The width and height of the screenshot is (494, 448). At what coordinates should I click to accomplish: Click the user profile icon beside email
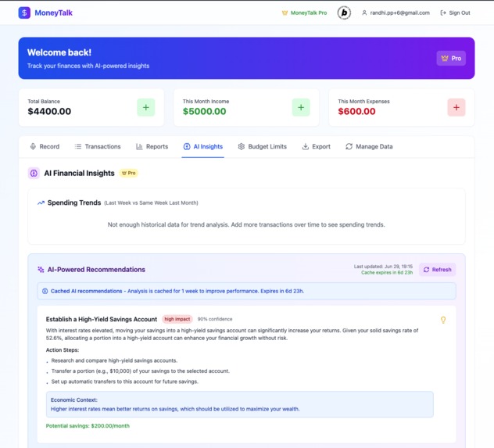364,13
